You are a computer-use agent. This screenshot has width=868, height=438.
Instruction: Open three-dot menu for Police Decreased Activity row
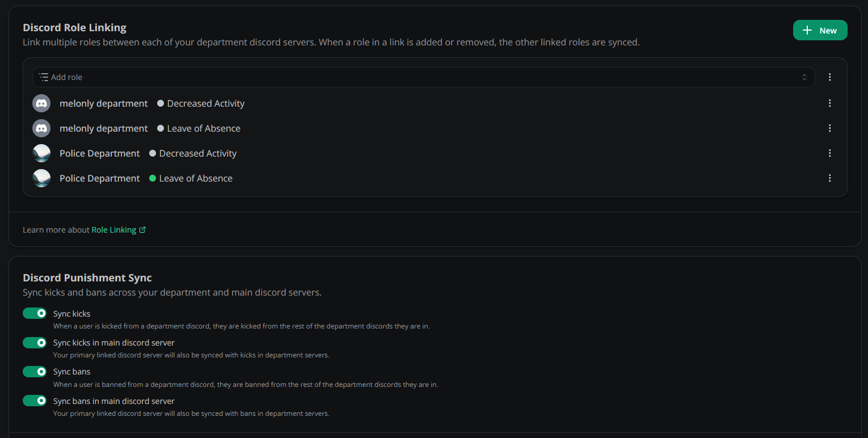[x=829, y=153]
